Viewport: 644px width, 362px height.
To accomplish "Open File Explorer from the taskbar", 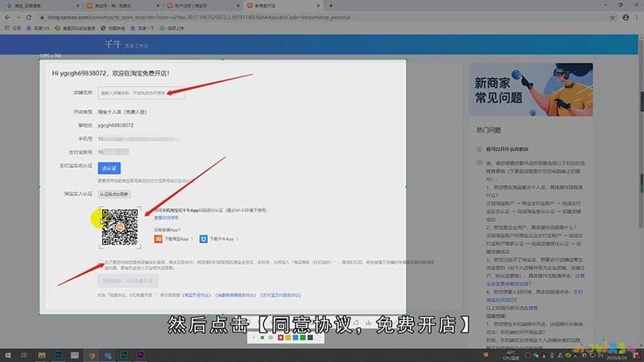I will (x=42, y=355).
